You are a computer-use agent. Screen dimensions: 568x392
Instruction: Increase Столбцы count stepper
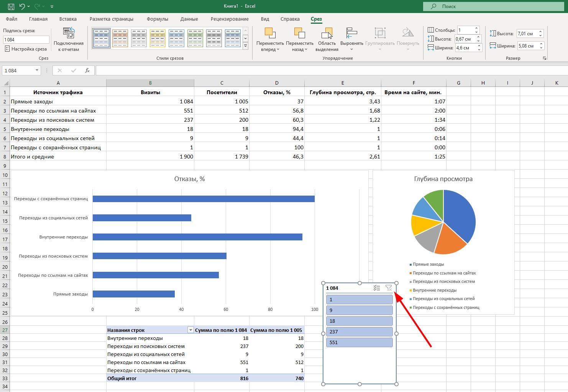point(476,28)
